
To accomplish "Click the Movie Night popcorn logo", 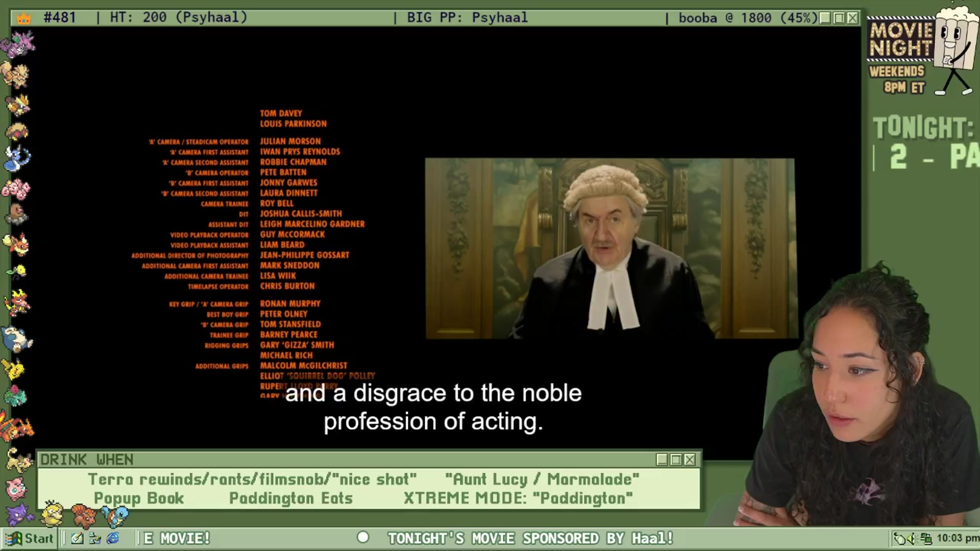I will point(923,51).
